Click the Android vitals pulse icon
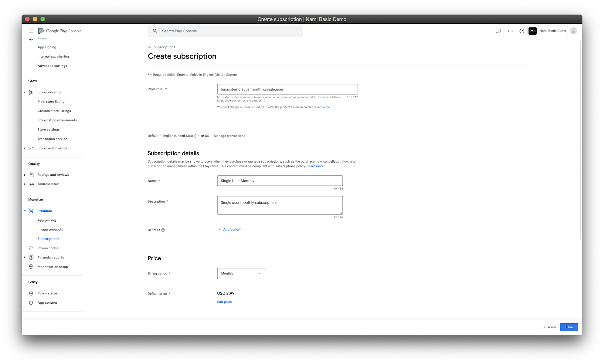The width and height of the screenshot is (604, 364). point(31,184)
